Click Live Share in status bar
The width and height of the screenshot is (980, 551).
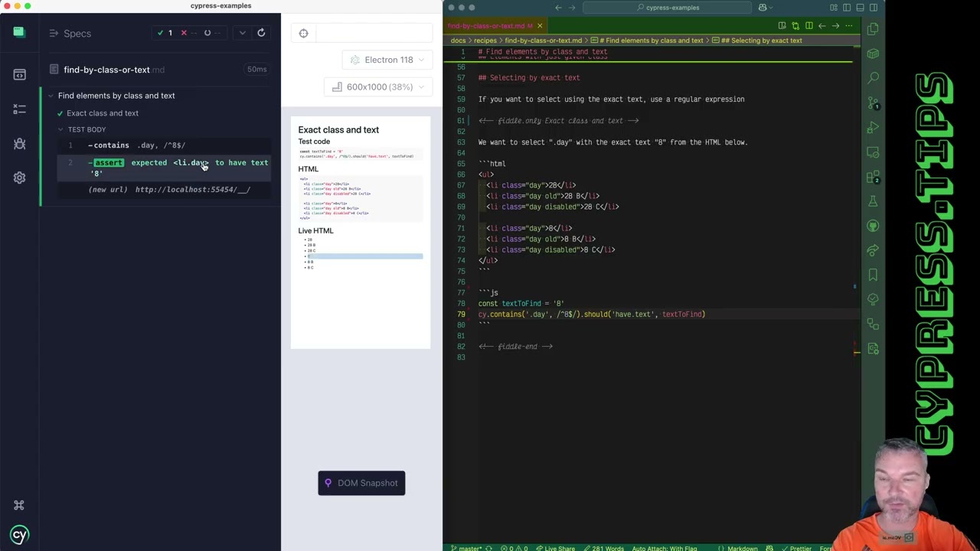click(x=555, y=548)
